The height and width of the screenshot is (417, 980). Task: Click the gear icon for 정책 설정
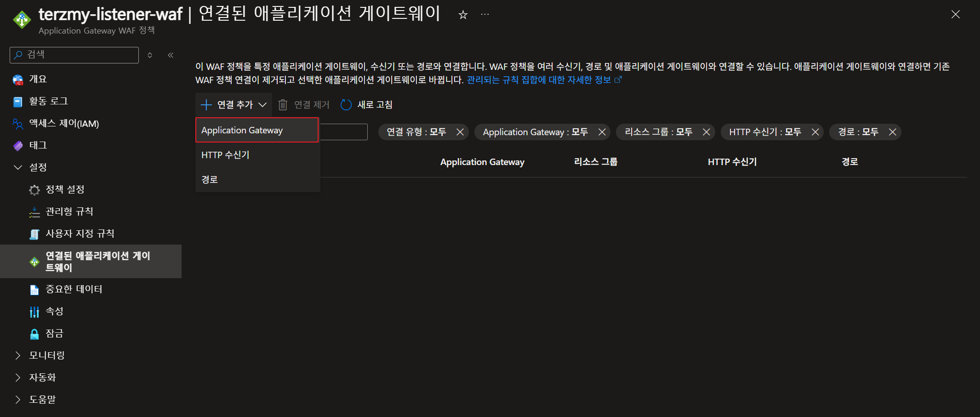tap(34, 190)
